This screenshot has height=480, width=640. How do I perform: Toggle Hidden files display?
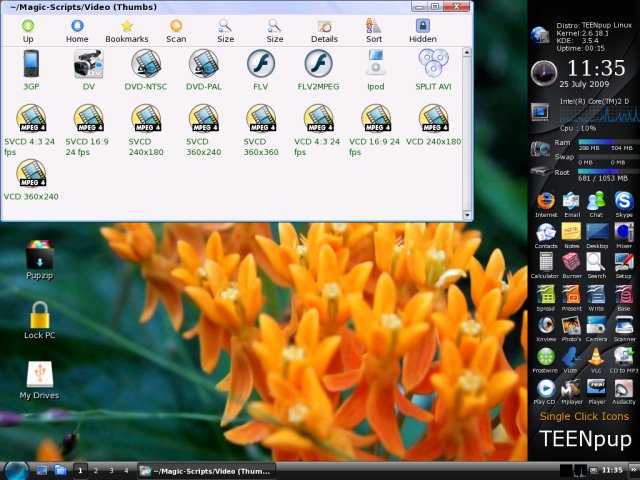(x=422, y=30)
